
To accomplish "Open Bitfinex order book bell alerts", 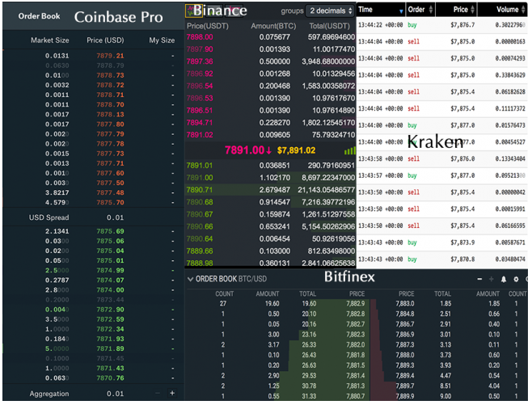I will coord(504,279).
